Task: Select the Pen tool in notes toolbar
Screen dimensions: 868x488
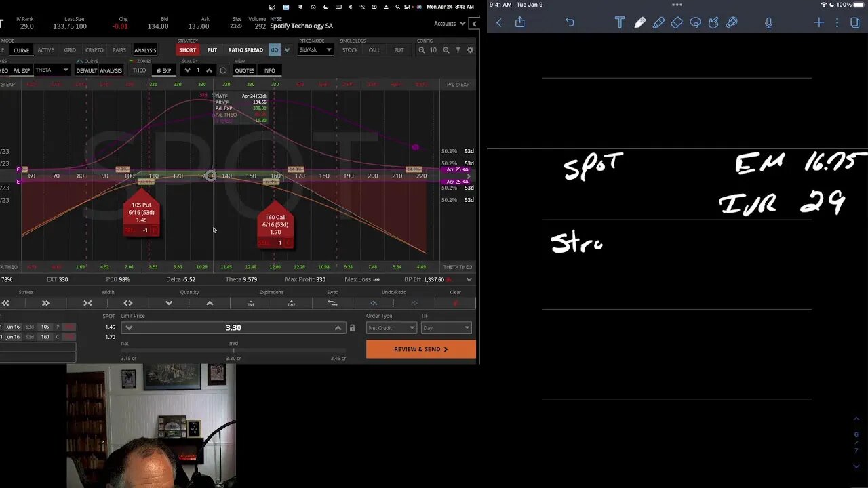Action: tap(639, 22)
